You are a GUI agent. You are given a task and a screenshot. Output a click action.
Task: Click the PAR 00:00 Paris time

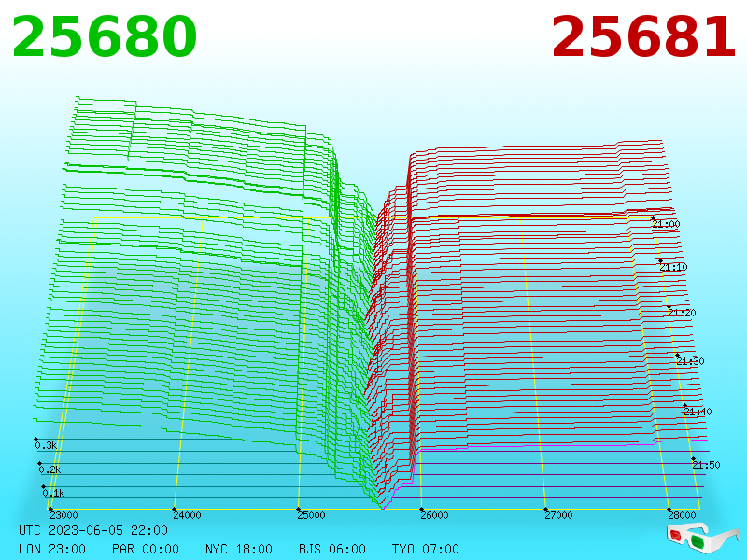[146, 549]
